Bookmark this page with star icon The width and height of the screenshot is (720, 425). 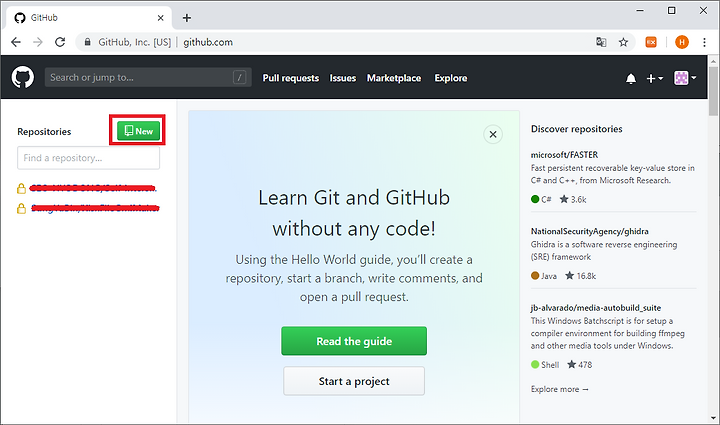click(x=623, y=42)
